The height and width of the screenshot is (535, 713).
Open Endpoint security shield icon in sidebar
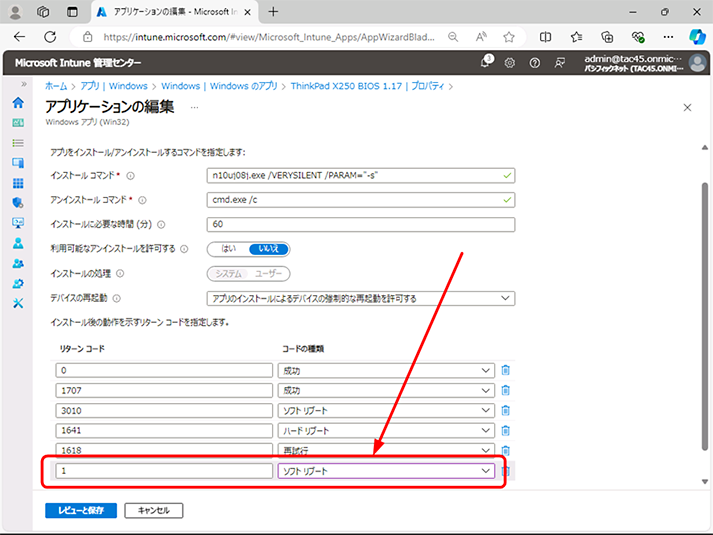[x=18, y=203]
